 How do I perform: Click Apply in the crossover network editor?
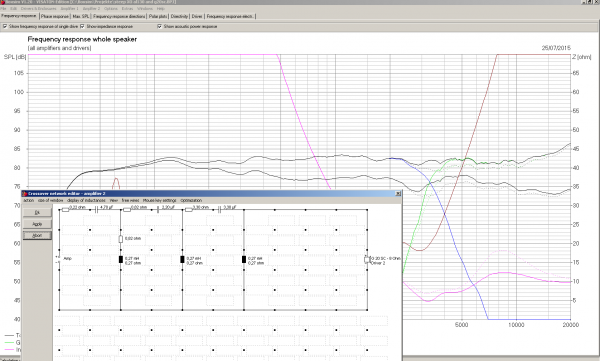[37, 224]
